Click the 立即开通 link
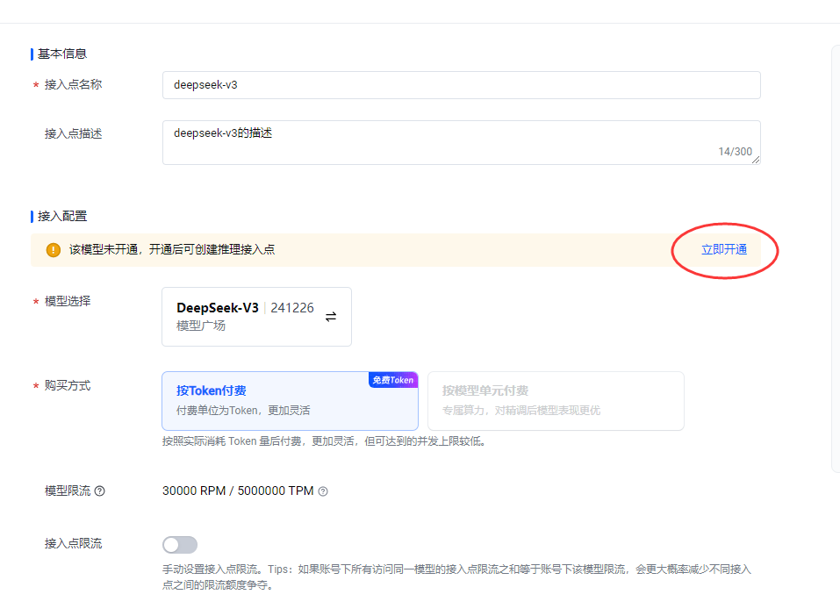Screen dimensions: 840x616 pos(724,249)
